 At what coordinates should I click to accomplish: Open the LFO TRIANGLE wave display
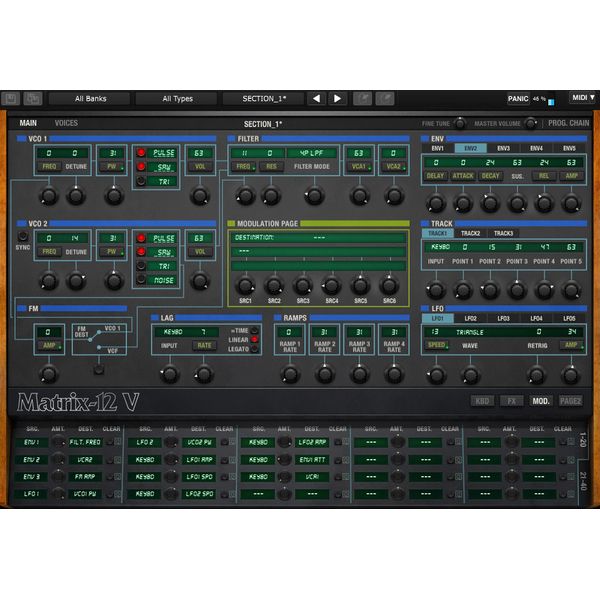tap(470, 332)
